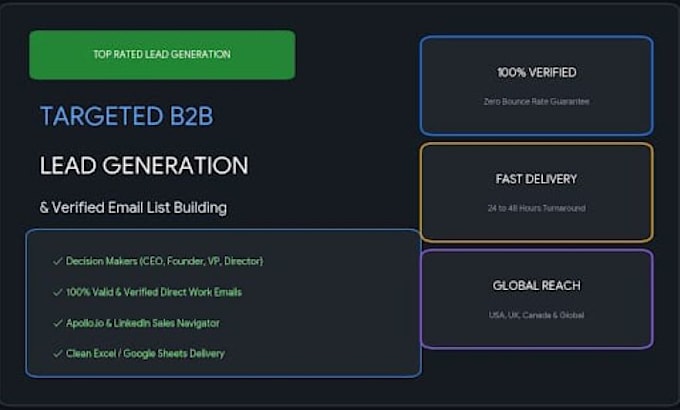This screenshot has width=680, height=410.
Task: Click checkmark beside Apollo.io & LinkedIn item
Action: (x=58, y=323)
